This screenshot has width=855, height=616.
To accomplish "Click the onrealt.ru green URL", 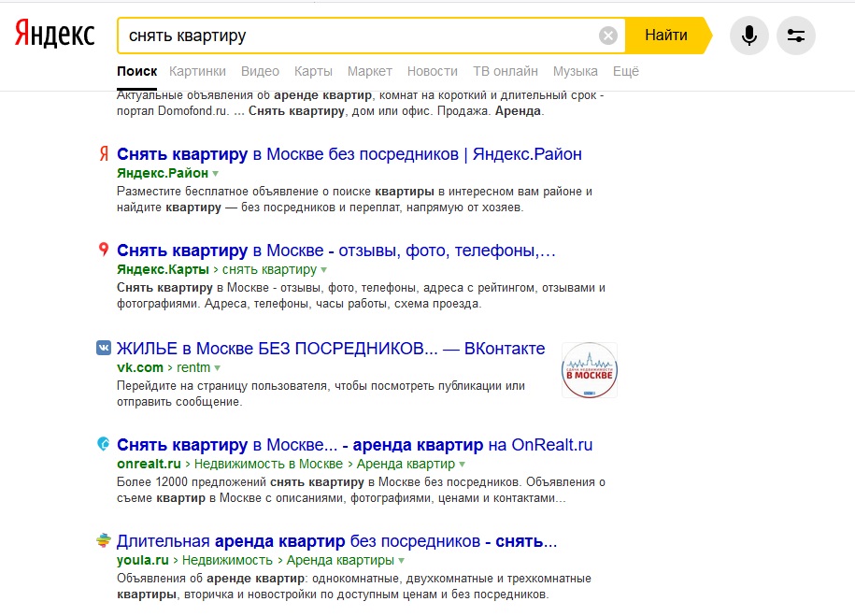I will click(149, 465).
